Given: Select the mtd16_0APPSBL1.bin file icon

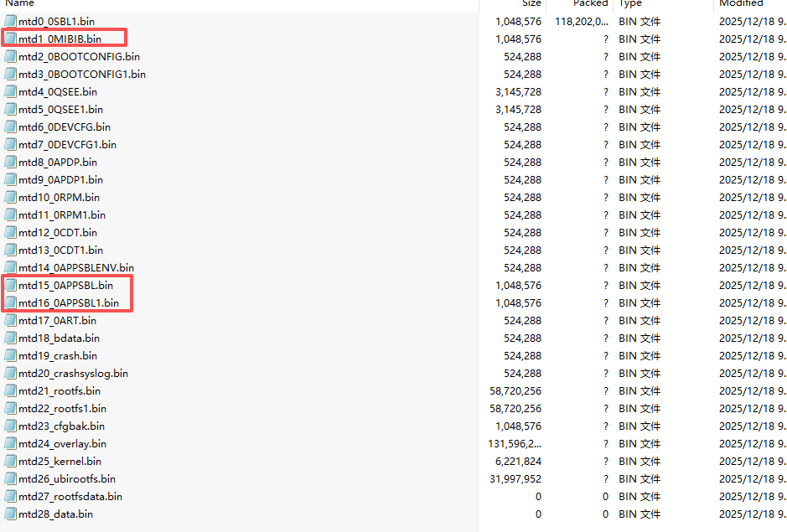Looking at the screenshot, I should point(11,303).
